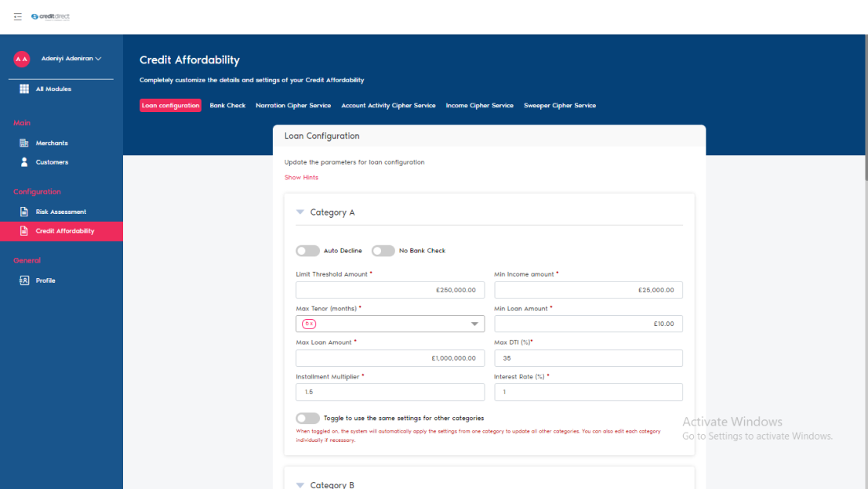Open the All Modules grid icon
Viewport: 868px width, 489px height.
point(24,89)
